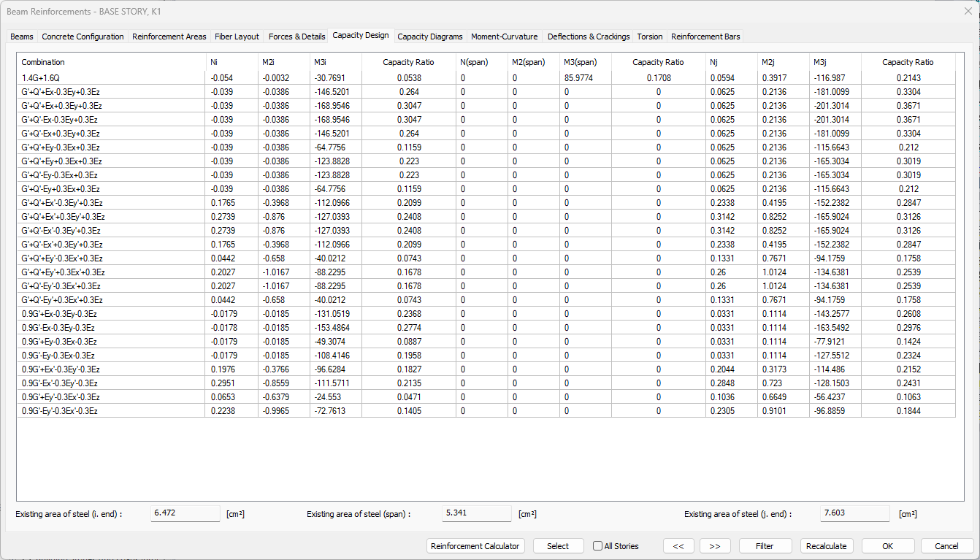Viewport: 980px width, 560px height.
Task: Open the Concrete Configuration tab
Action: tap(83, 37)
